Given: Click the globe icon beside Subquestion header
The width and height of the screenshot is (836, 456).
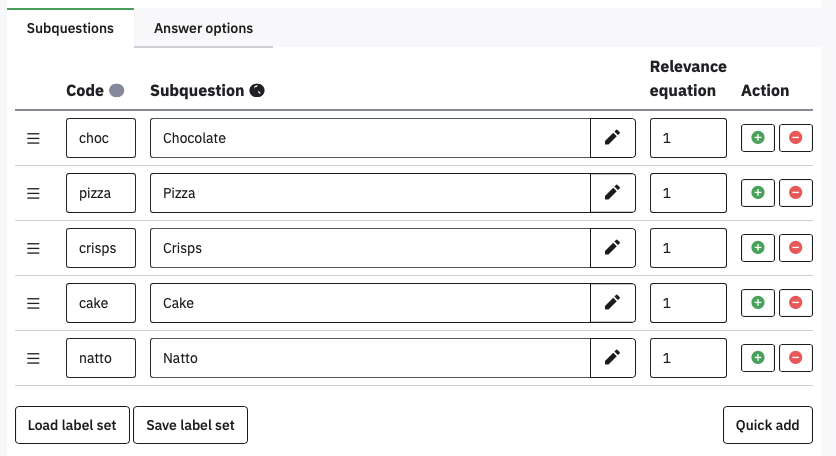Looking at the screenshot, I should [257, 91].
